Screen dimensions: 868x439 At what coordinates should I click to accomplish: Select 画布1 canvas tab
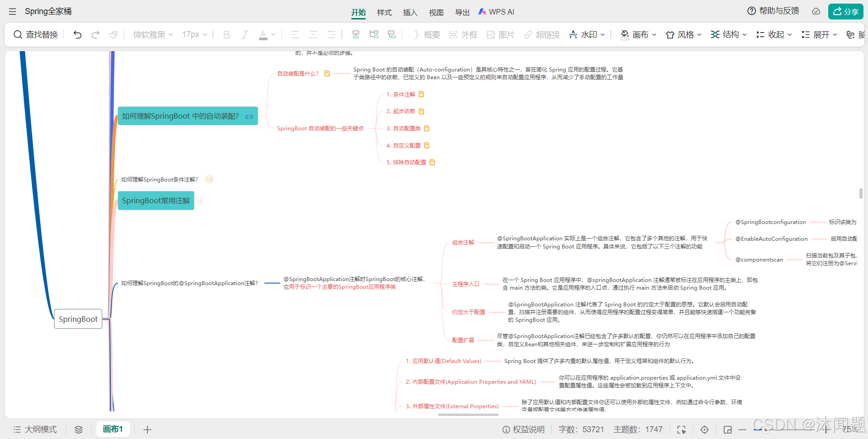pos(113,429)
